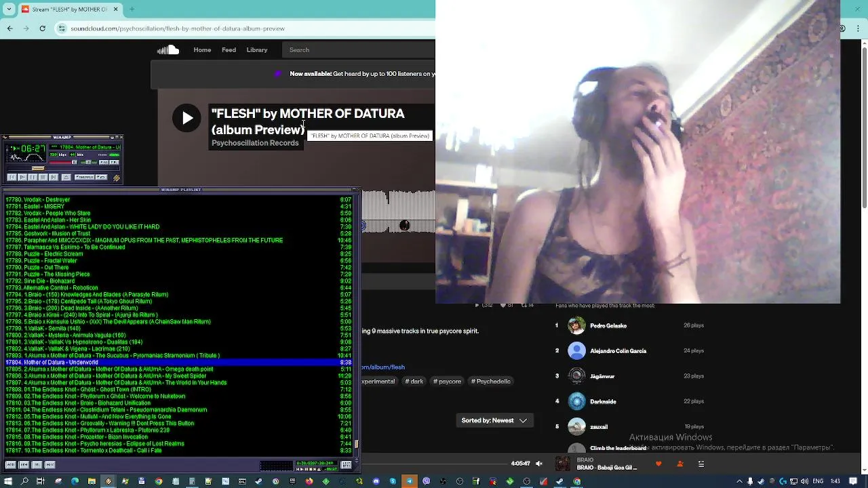Click playlist SEL button
The image size is (868, 488).
[x=37, y=464]
